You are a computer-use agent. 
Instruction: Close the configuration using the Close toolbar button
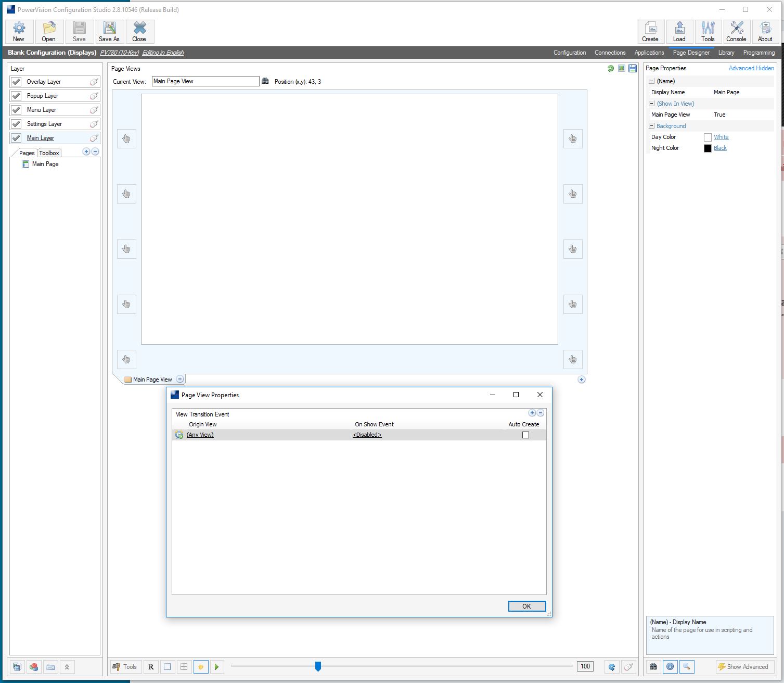tap(139, 32)
